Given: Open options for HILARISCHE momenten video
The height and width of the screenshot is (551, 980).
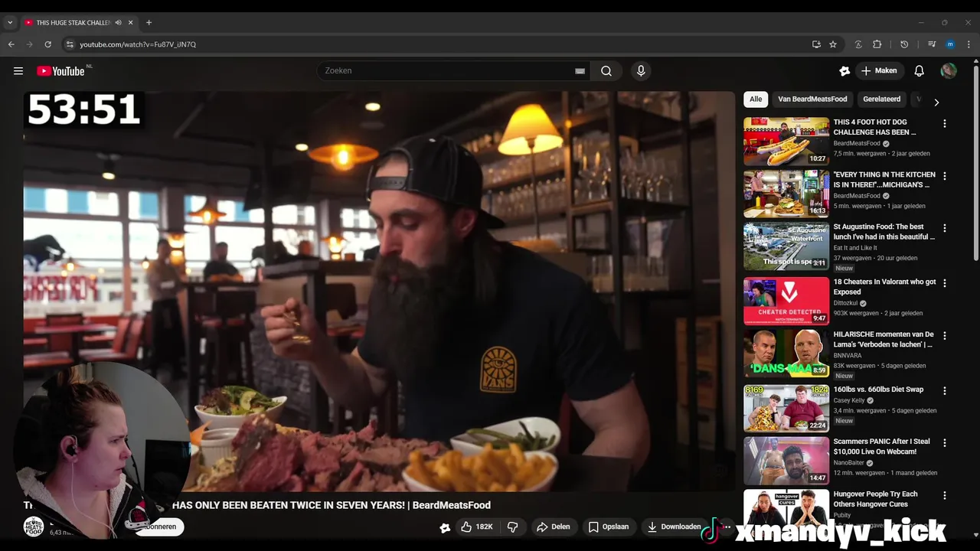Looking at the screenshot, I should pos(945,335).
